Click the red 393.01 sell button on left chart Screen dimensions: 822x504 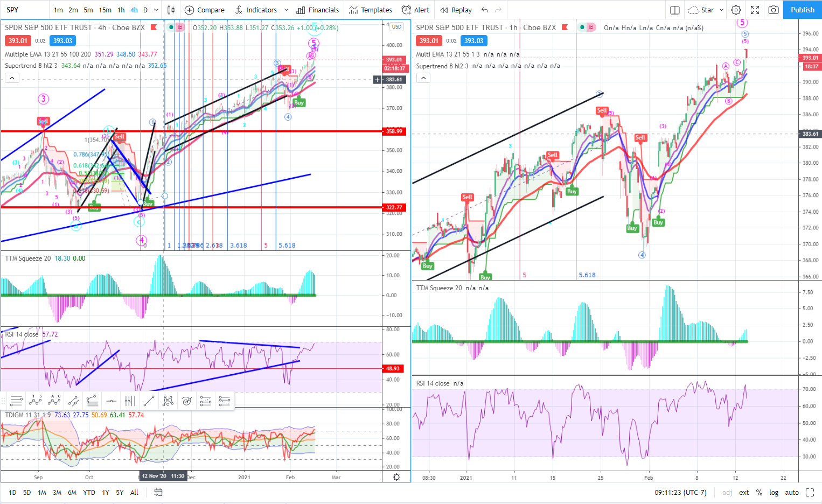point(18,40)
